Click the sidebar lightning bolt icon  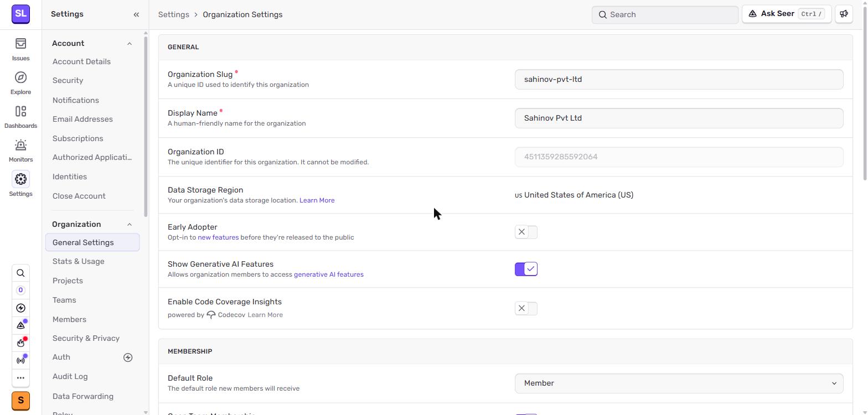pyautogui.click(x=20, y=308)
